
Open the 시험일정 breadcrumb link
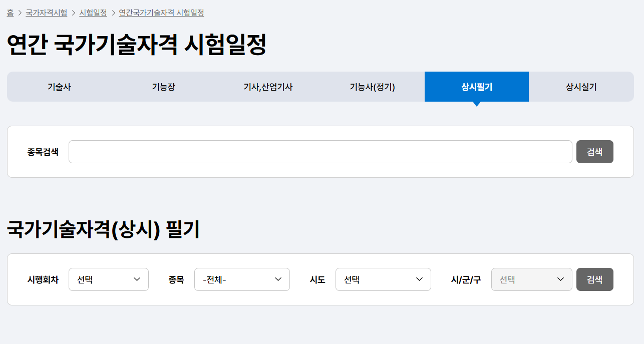(x=94, y=13)
